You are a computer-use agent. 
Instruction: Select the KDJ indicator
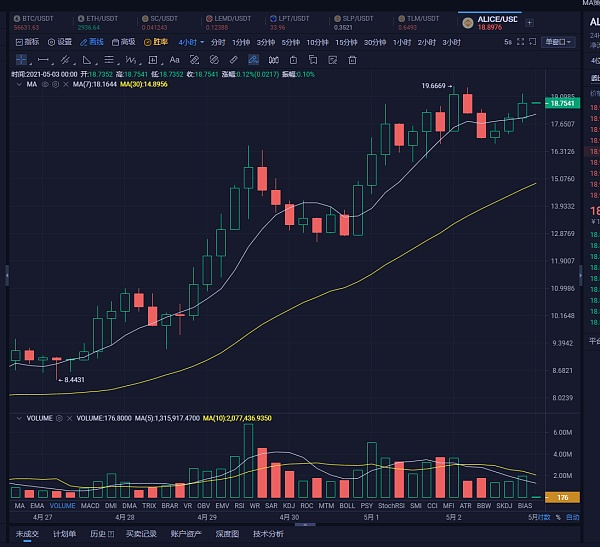[x=289, y=506]
